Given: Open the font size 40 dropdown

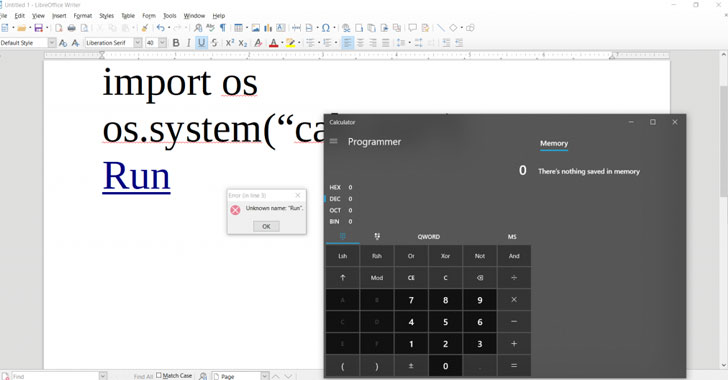Looking at the screenshot, I should tap(162, 43).
